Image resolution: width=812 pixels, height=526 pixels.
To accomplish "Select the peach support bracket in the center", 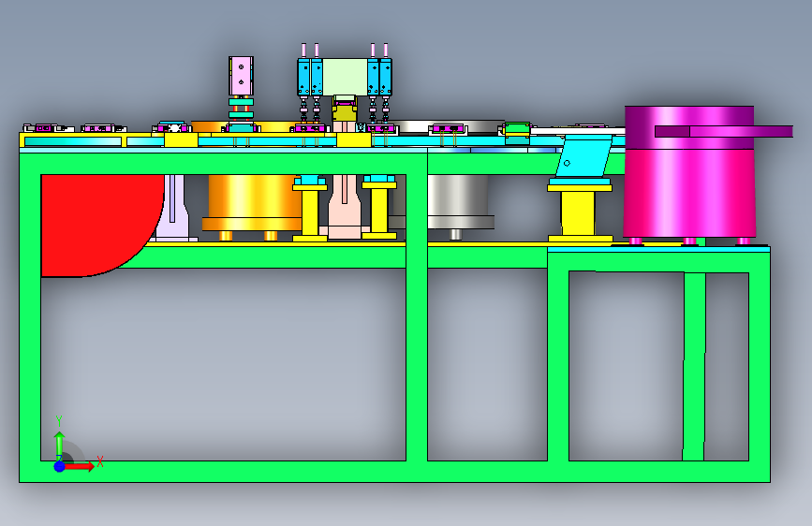I will pos(345,208).
